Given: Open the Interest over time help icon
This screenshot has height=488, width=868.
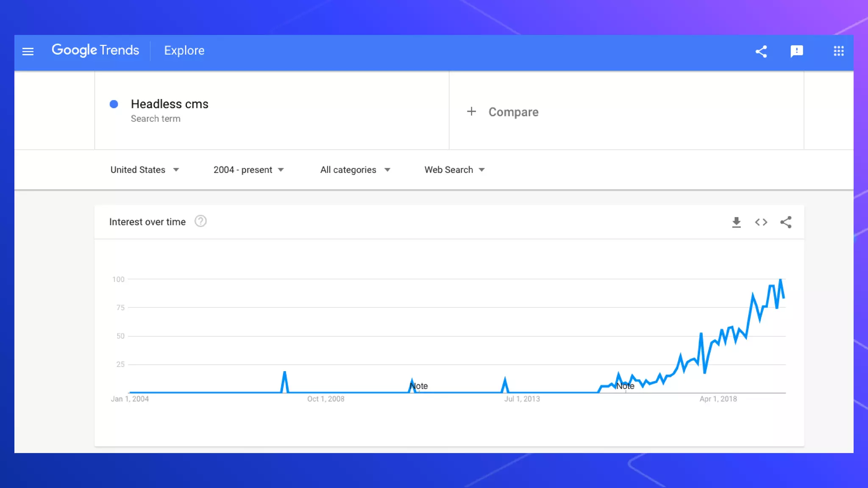Looking at the screenshot, I should click(200, 221).
